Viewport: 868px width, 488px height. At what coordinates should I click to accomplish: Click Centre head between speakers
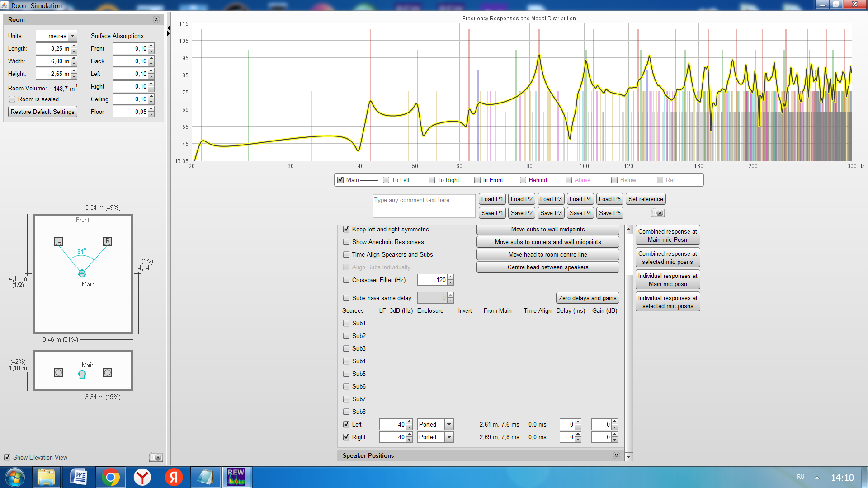pos(548,267)
